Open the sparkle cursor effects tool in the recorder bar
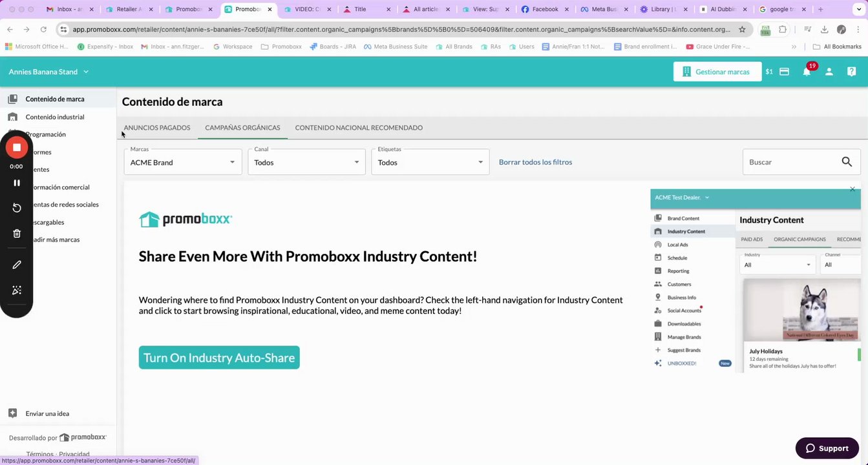Viewport: 868px width, 465px height. coord(17,291)
